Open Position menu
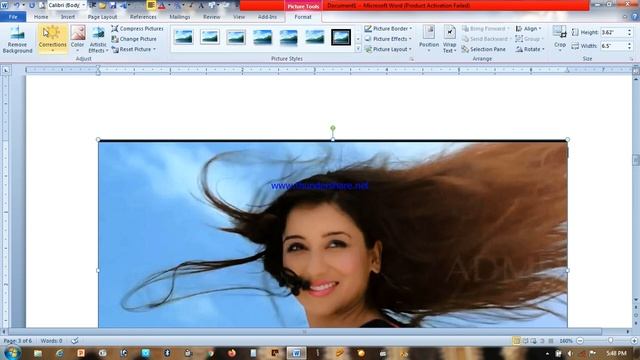Image resolution: width=640 pixels, height=360 pixels. (x=429, y=39)
